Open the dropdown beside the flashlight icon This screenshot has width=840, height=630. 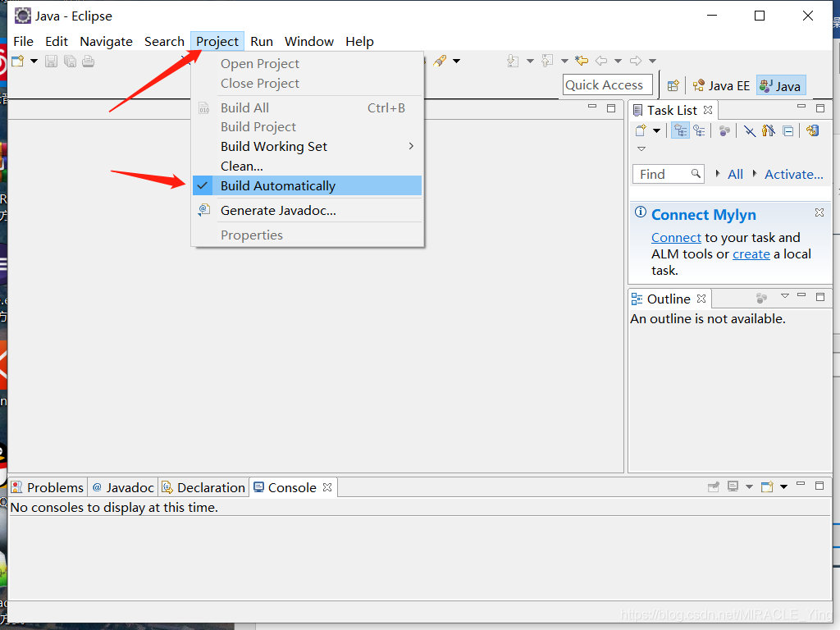pyautogui.click(x=456, y=61)
